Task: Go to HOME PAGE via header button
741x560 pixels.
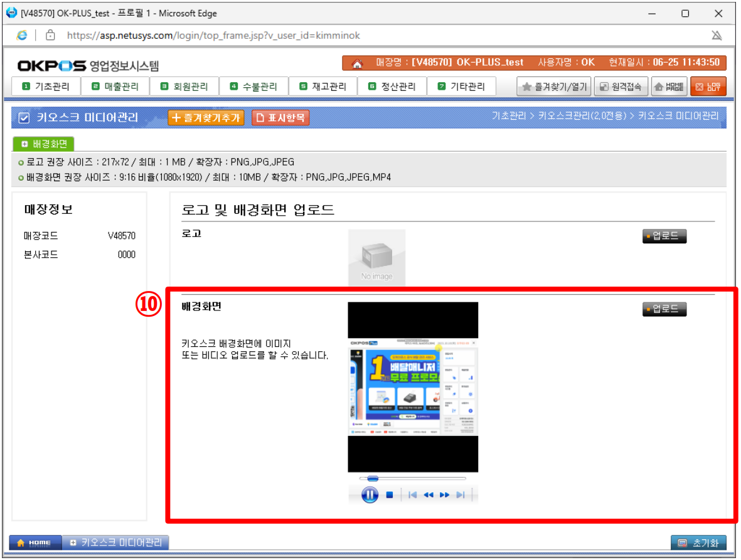Action: pos(669,87)
